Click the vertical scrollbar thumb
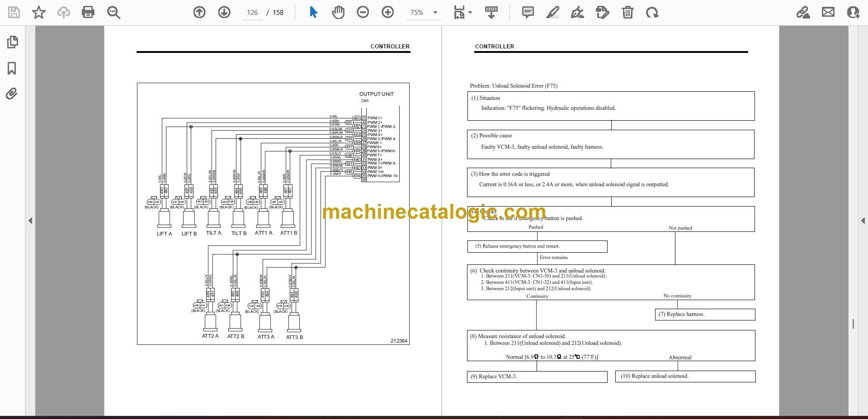Viewport: 868px width, 419px height. [x=853, y=324]
